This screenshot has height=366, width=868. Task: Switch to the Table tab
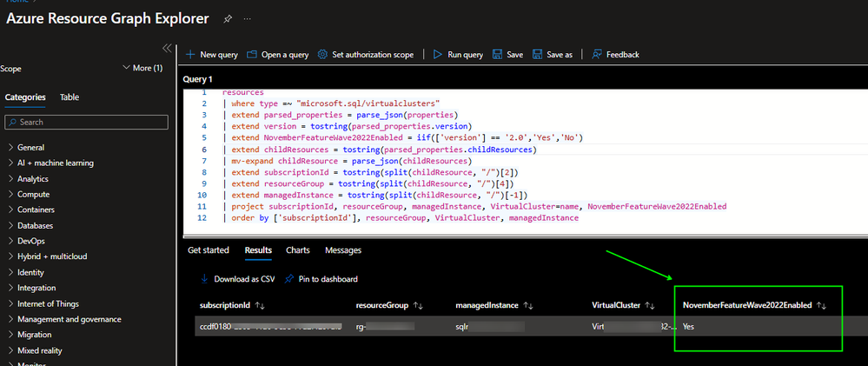click(x=70, y=97)
